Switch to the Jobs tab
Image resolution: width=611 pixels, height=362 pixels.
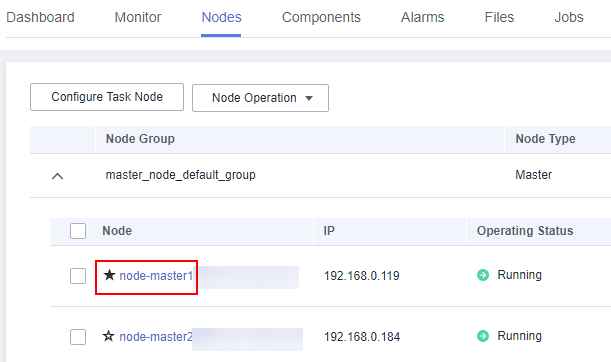(569, 18)
